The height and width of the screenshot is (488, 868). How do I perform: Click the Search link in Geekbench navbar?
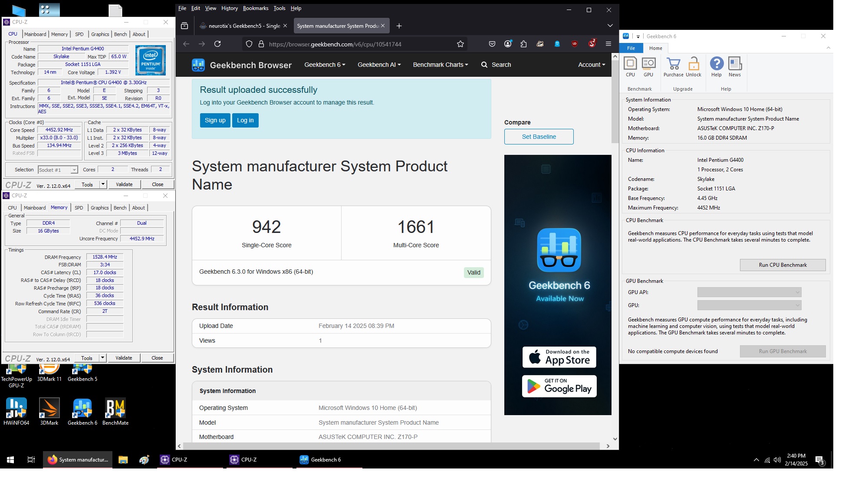(496, 65)
